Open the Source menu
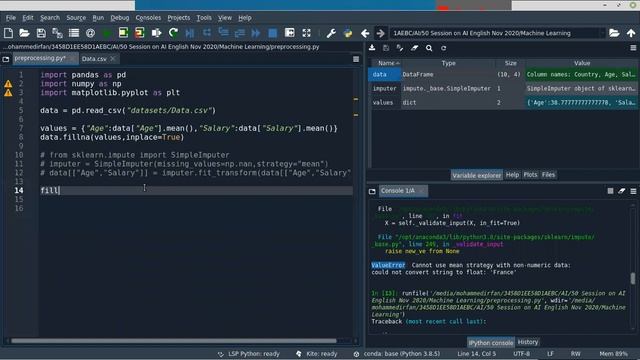The image size is (640, 360). pos(76,18)
